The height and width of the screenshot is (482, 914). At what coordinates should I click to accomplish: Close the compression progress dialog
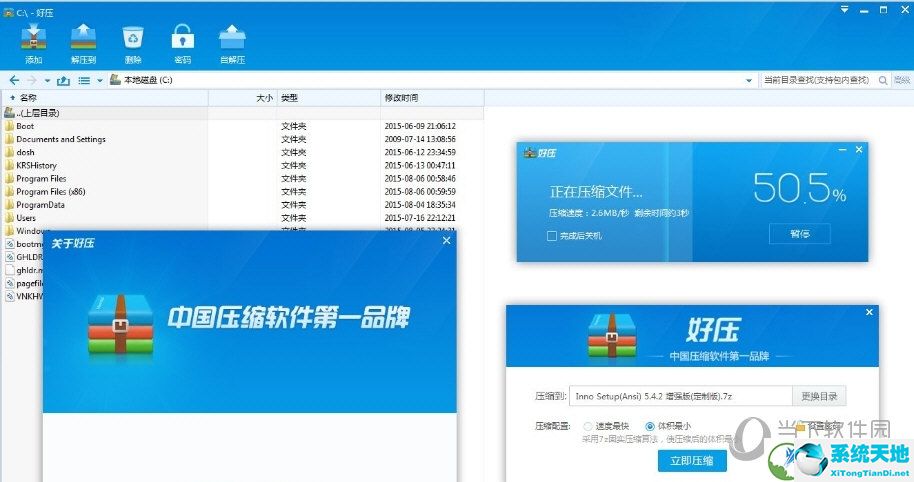[x=859, y=150]
